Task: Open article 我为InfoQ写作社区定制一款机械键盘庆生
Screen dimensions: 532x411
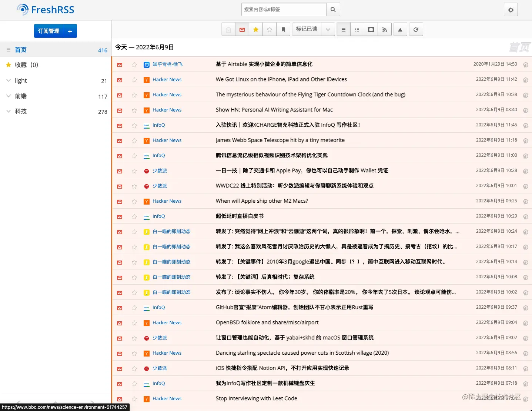Action: click(x=265, y=383)
